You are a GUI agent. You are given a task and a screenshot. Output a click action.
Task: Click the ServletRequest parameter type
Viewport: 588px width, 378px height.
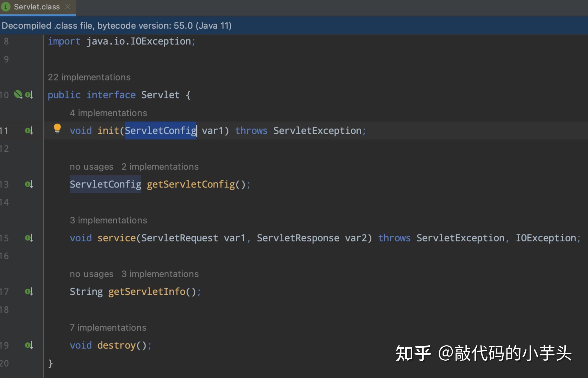point(180,238)
